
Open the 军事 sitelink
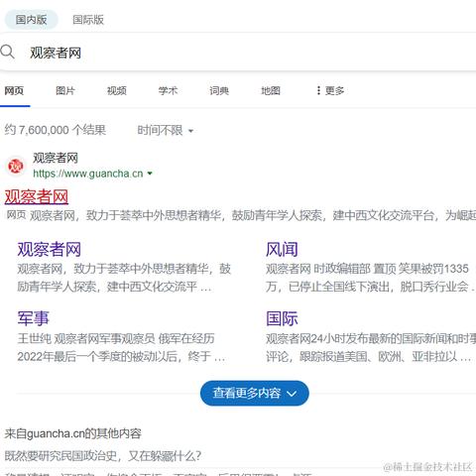point(33,318)
